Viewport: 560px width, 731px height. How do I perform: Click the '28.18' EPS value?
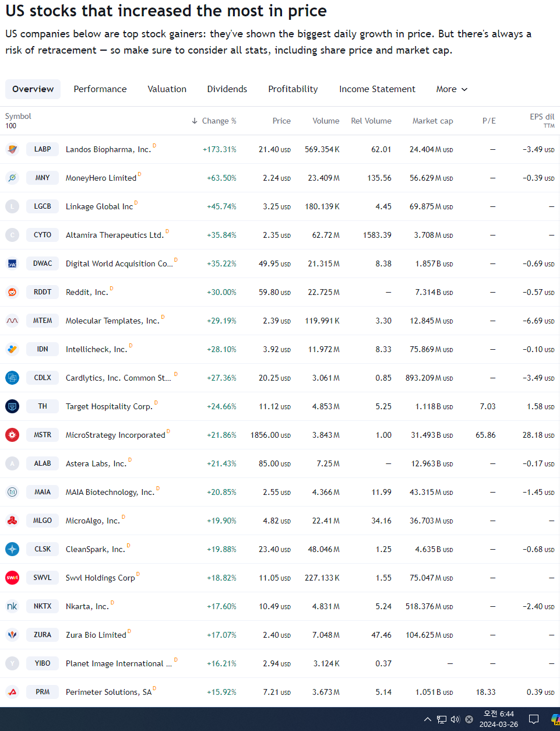coord(538,435)
